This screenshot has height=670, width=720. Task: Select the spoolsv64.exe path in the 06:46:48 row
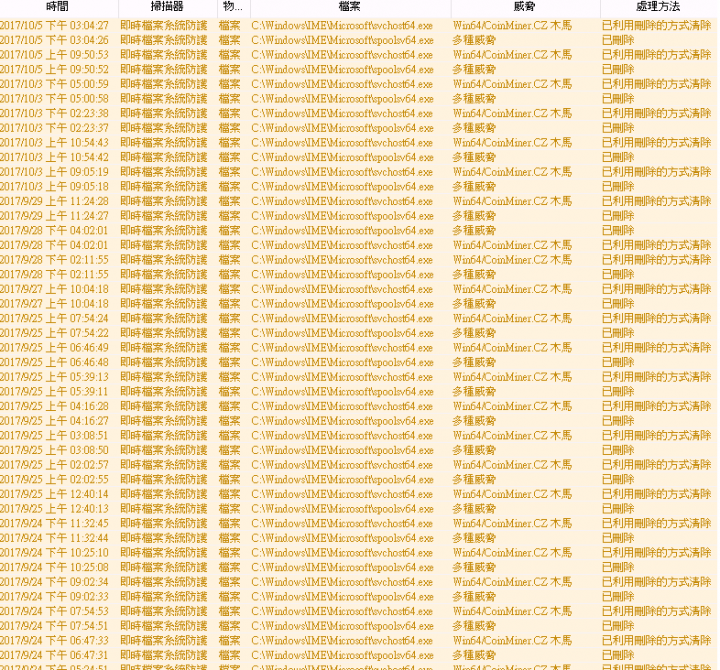pyautogui.click(x=343, y=363)
